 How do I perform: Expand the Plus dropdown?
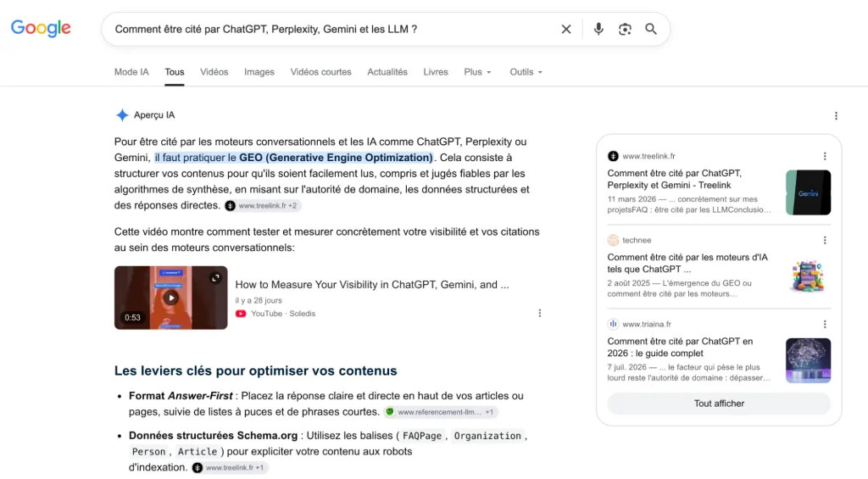point(478,72)
